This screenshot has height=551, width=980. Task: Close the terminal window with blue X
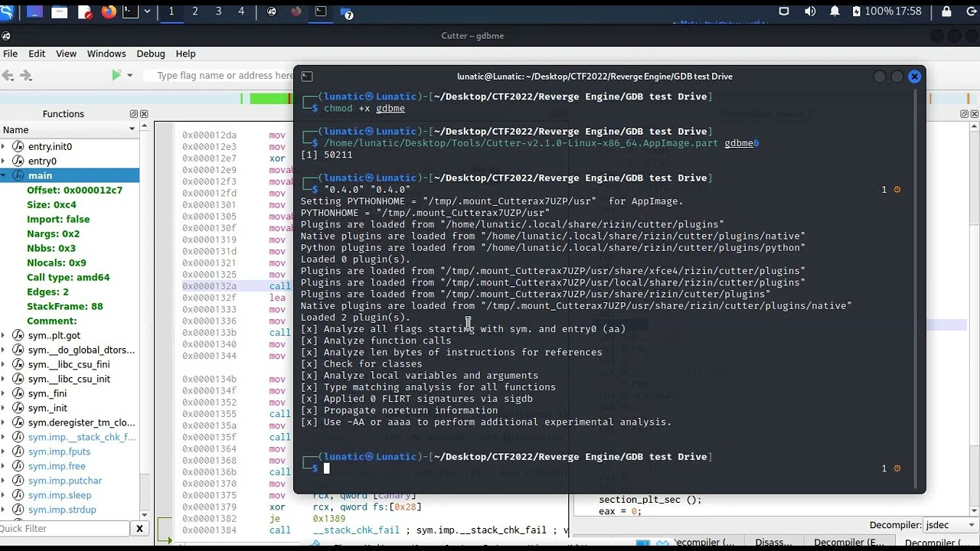click(x=914, y=76)
